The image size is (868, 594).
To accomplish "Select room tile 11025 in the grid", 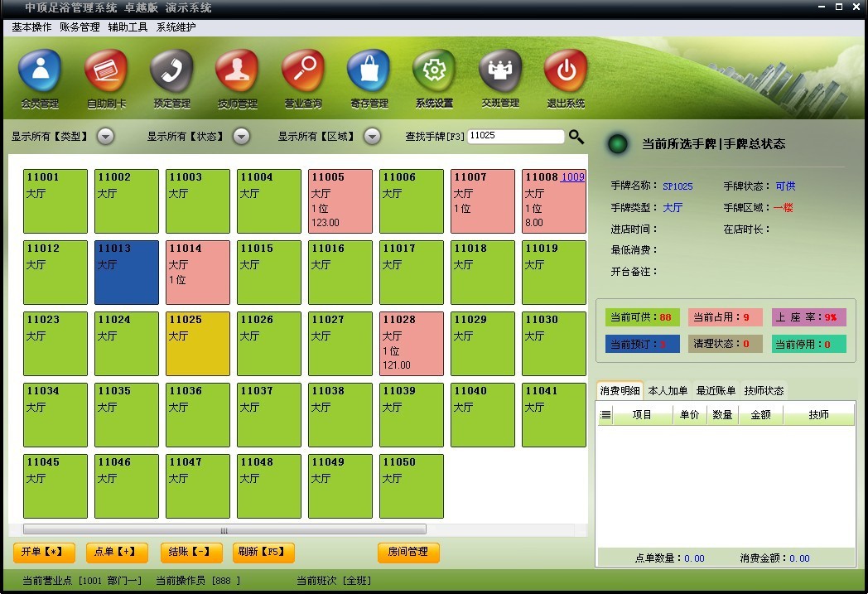I will 197,343.
